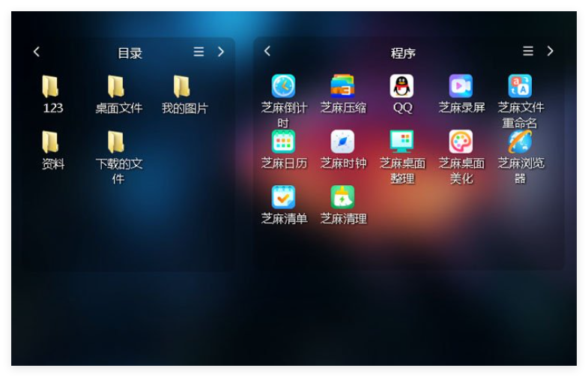Open the 我的图片 folder

(x=182, y=87)
